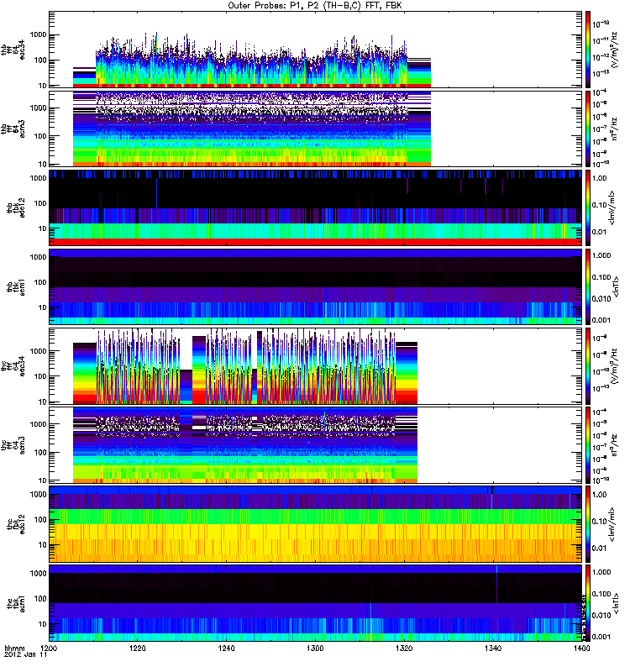Click the 'thb fbk edc12' y-axis title
Screen dimensions: 630x672
15,207
